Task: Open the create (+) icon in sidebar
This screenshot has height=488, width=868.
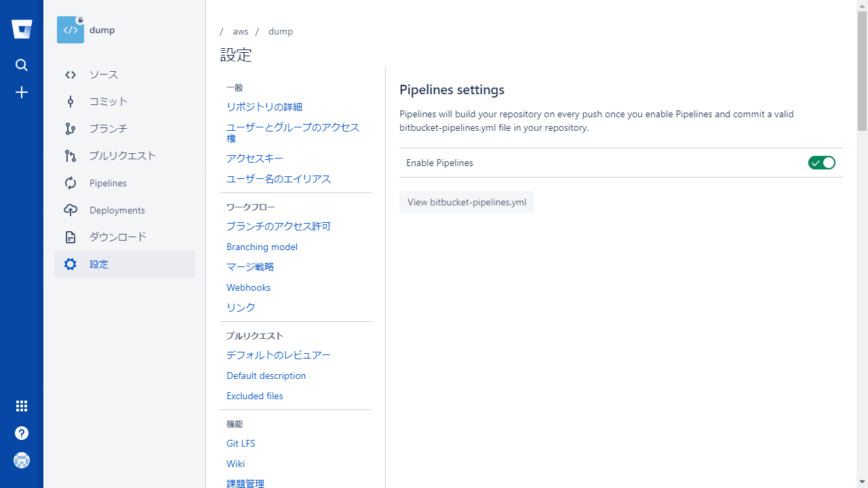Action: [22, 92]
